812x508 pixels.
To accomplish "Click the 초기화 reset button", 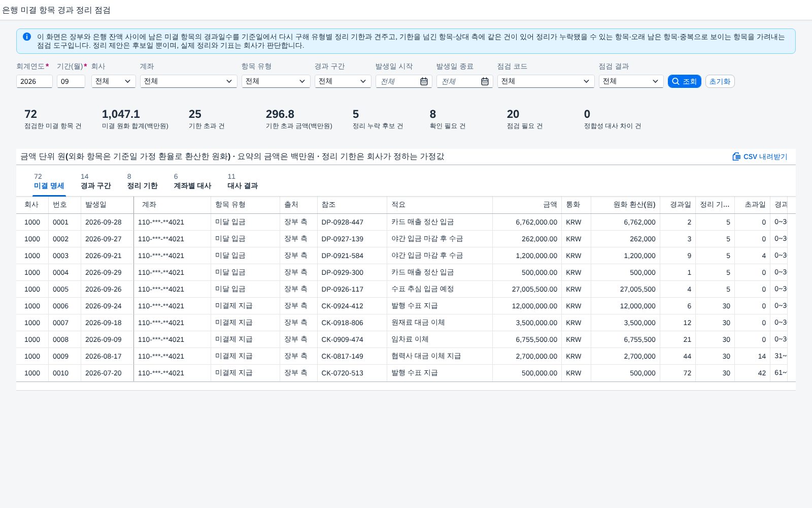I will click(720, 81).
